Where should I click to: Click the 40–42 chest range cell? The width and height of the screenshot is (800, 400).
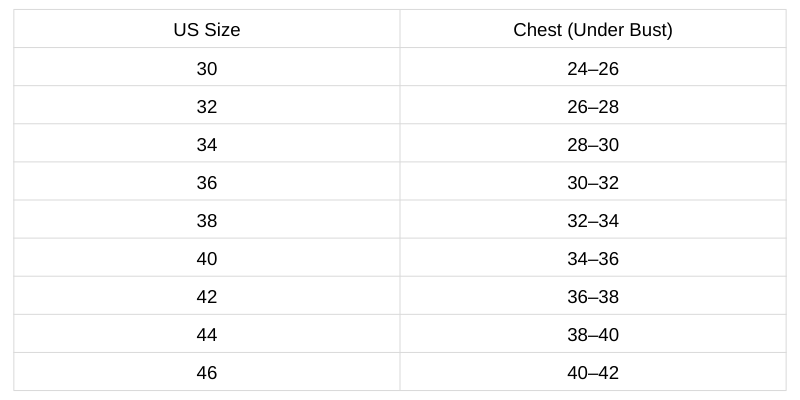[593, 373]
